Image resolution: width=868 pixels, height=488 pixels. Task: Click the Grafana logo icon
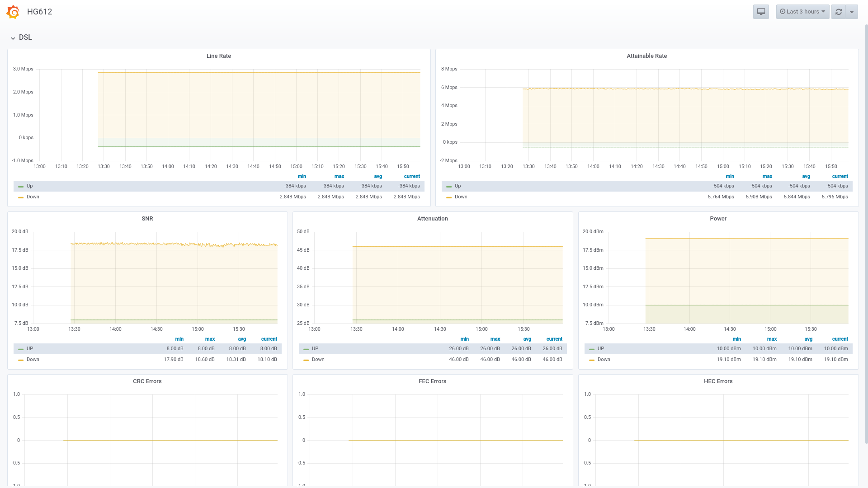tap(13, 12)
